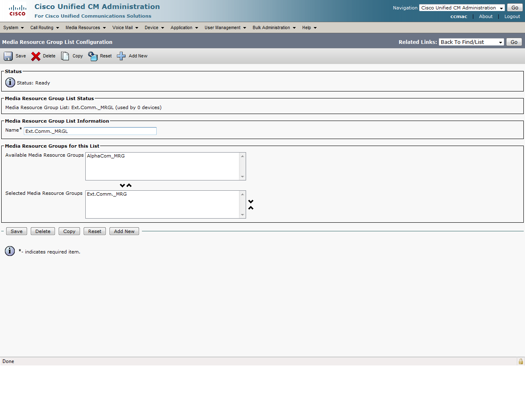
Task: Click the Logout link
Action: (512, 16)
